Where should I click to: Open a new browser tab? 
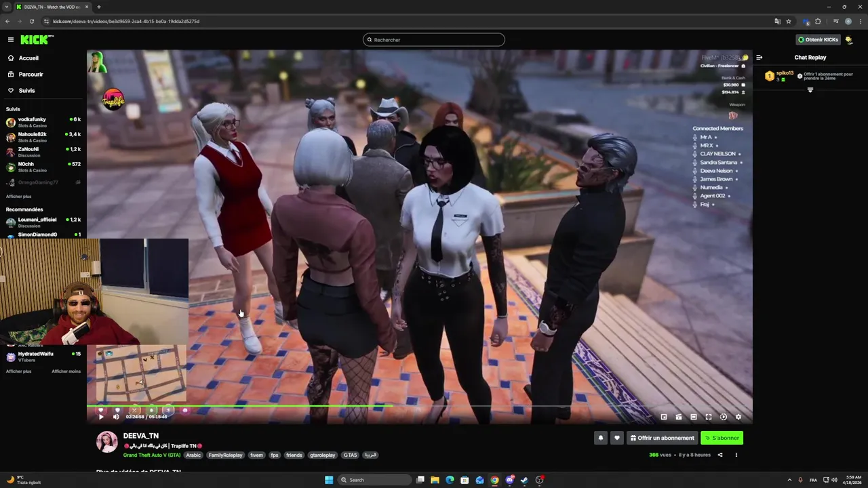pos(98,7)
